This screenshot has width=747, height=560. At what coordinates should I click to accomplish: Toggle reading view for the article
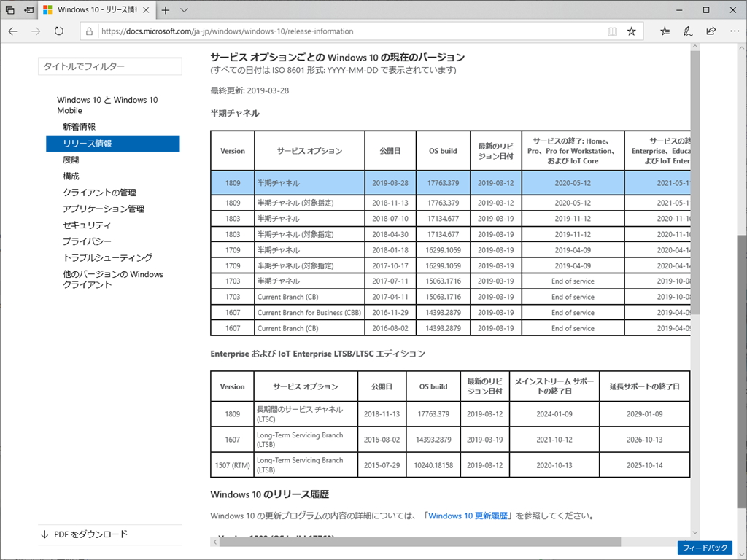point(611,31)
